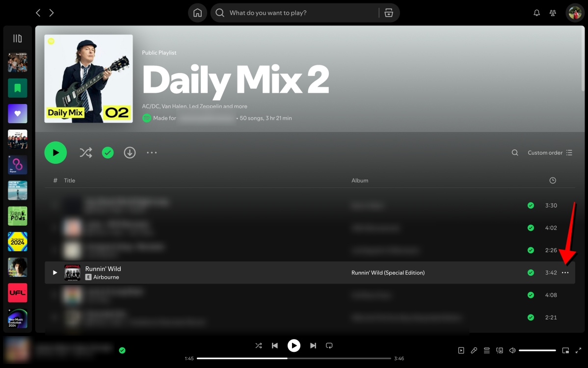Open the Home page icon
The image size is (588, 368).
tap(197, 13)
